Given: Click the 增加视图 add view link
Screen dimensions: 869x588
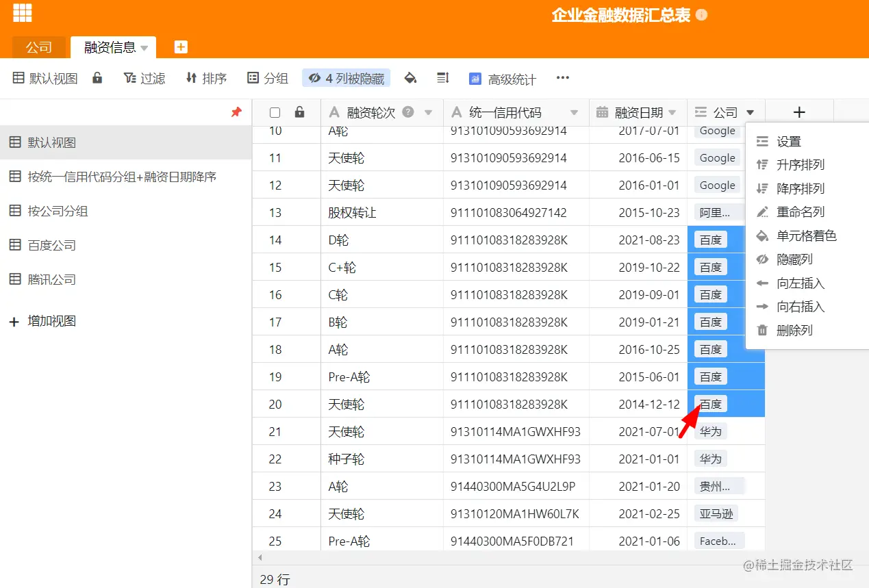Looking at the screenshot, I should pos(51,321).
